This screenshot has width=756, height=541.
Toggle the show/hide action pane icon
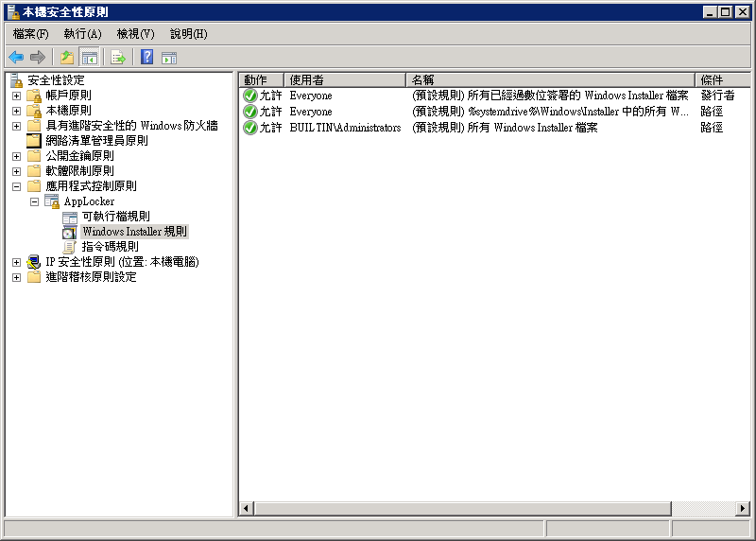click(169, 59)
